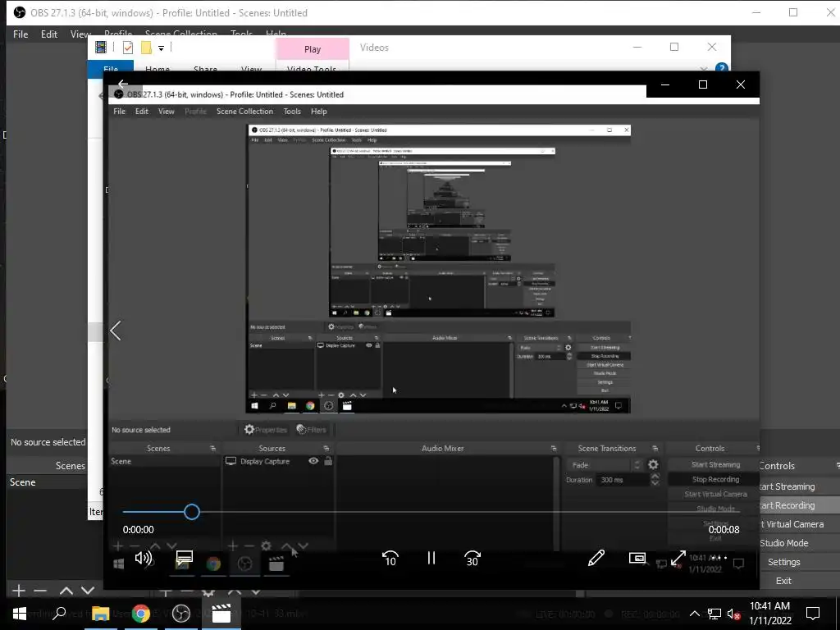Click Exit in OBS Controls

(x=798, y=581)
